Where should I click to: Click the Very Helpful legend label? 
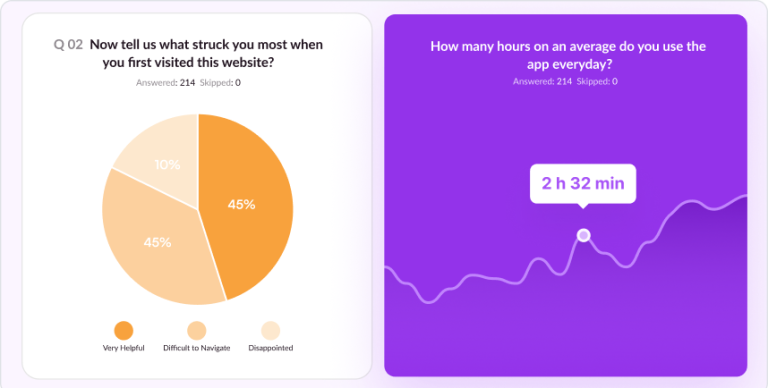click(x=123, y=348)
